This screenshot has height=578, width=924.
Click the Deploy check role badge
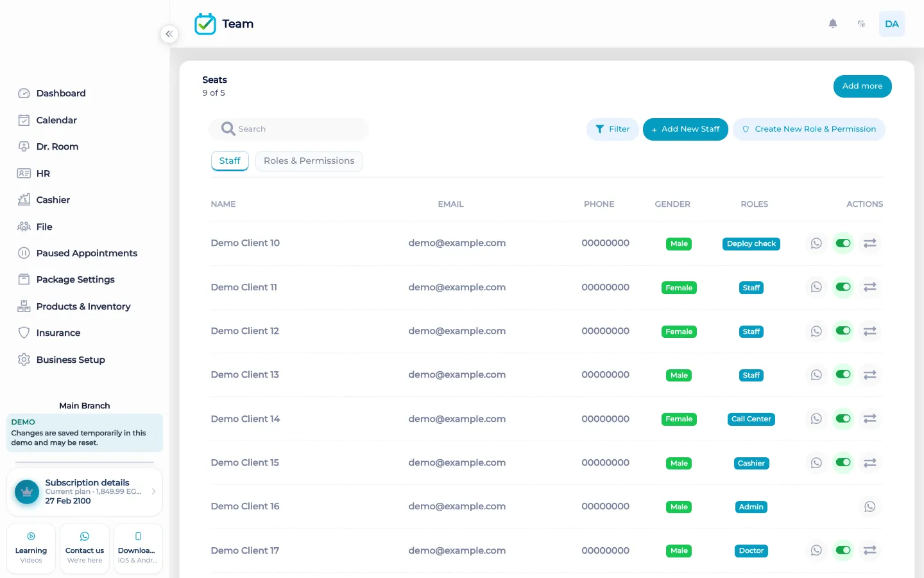click(x=751, y=244)
